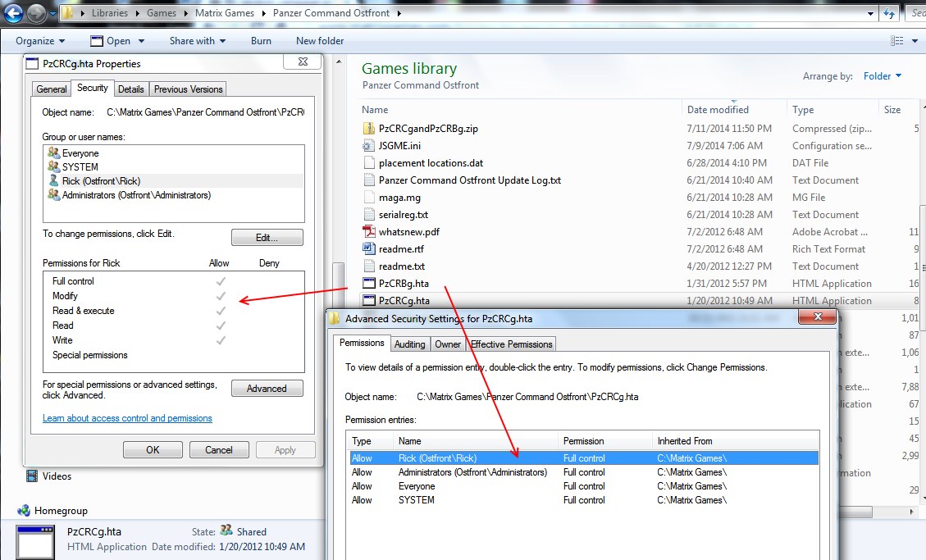The image size is (926, 560).
Task: Expand the view options dropdown arrow
Action: coord(915,41)
